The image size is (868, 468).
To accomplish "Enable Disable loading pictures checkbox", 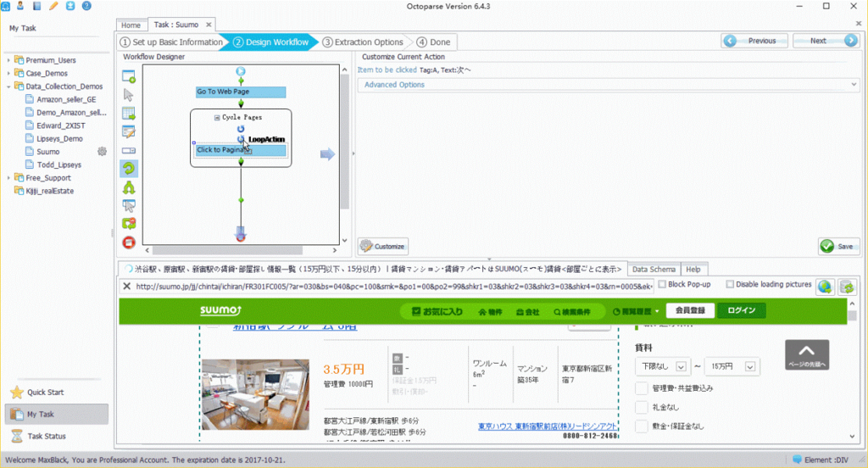I will [730, 284].
